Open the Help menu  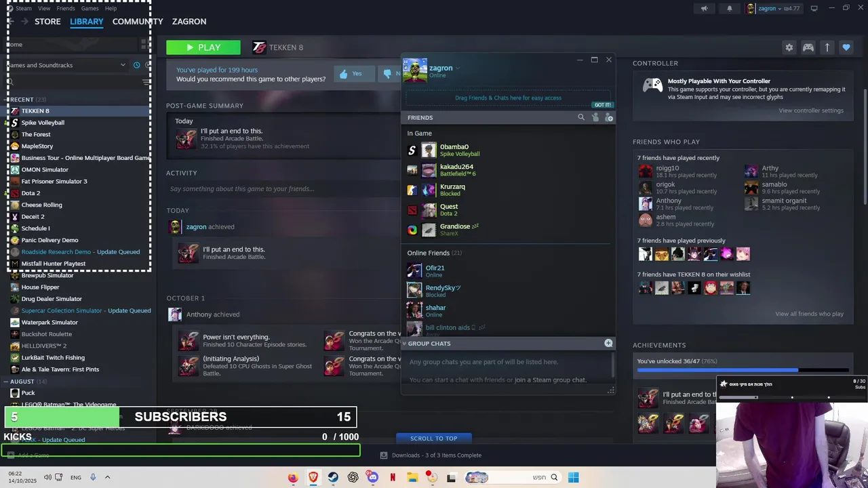111,8
